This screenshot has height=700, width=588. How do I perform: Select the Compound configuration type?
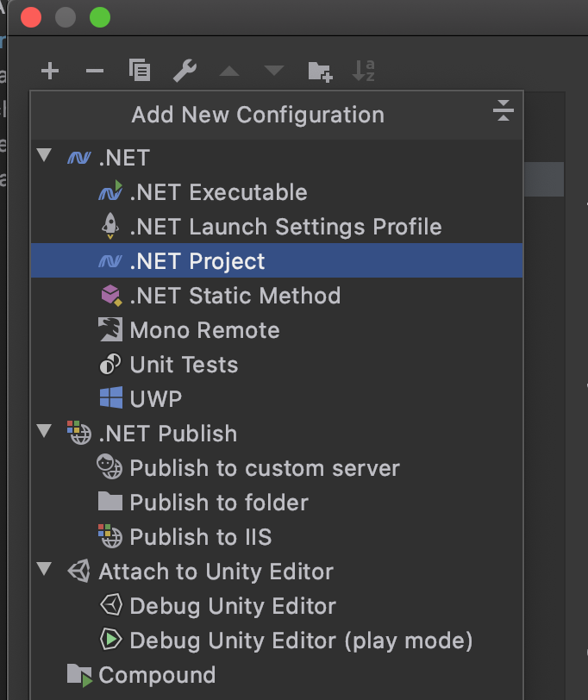(277, 674)
